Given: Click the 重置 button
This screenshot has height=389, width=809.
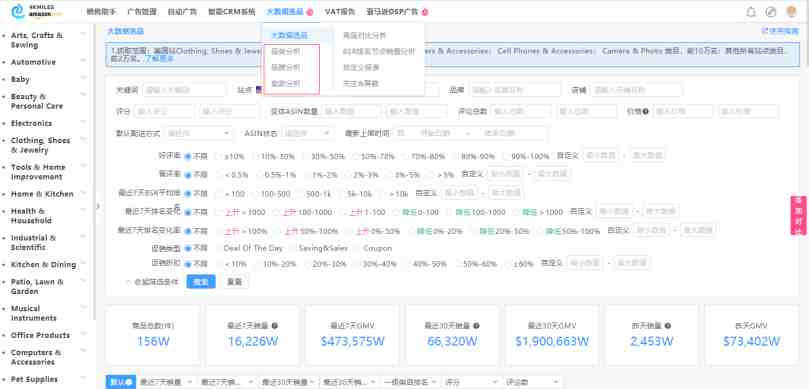Looking at the screenshot, I should [234, 282].
